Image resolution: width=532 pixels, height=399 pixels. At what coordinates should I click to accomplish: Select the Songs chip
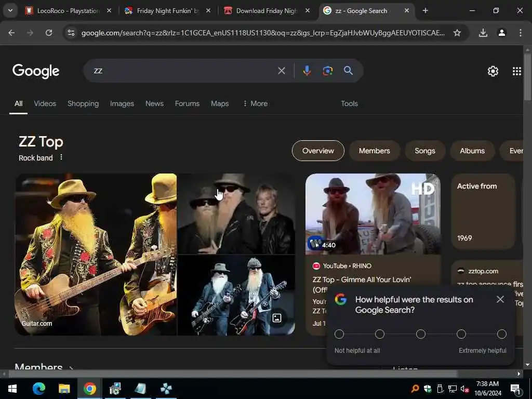coord(425,151)
